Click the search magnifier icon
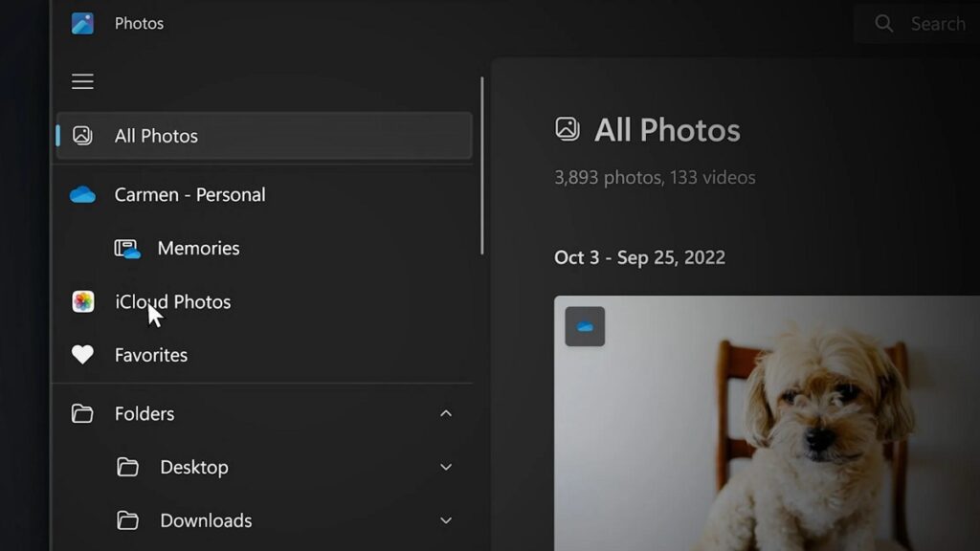Image resolution: width=980 pixels, height=551 pixels. click(883, 24)
